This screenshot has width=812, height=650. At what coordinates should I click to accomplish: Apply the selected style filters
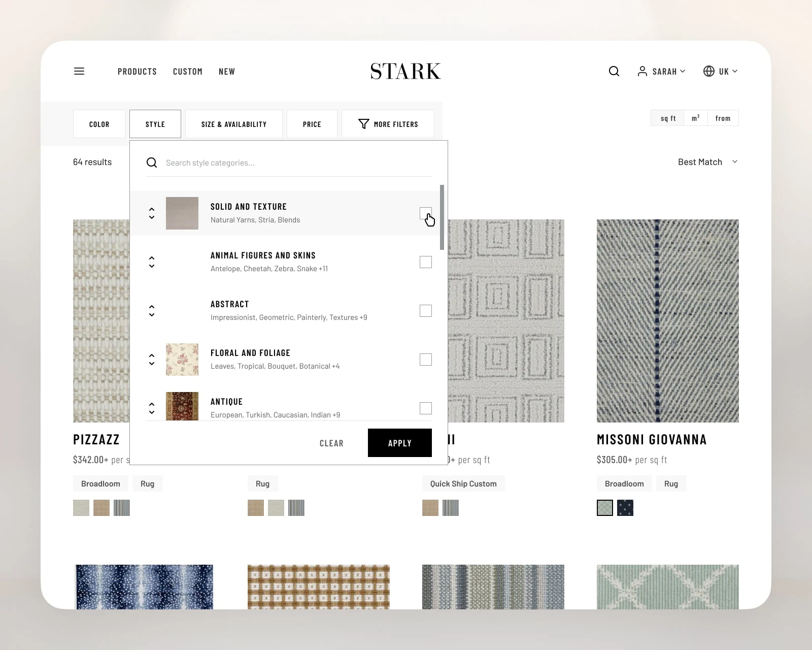tap(400, 443)
